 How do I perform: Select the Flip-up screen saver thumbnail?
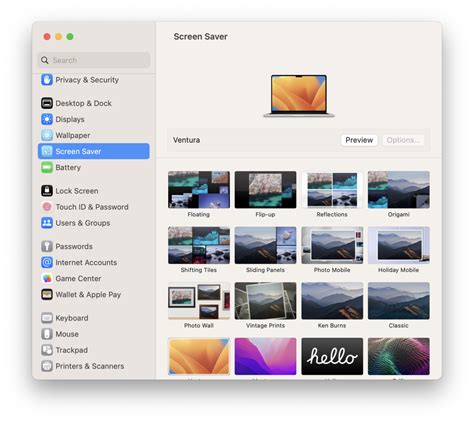tap(265, 190)
